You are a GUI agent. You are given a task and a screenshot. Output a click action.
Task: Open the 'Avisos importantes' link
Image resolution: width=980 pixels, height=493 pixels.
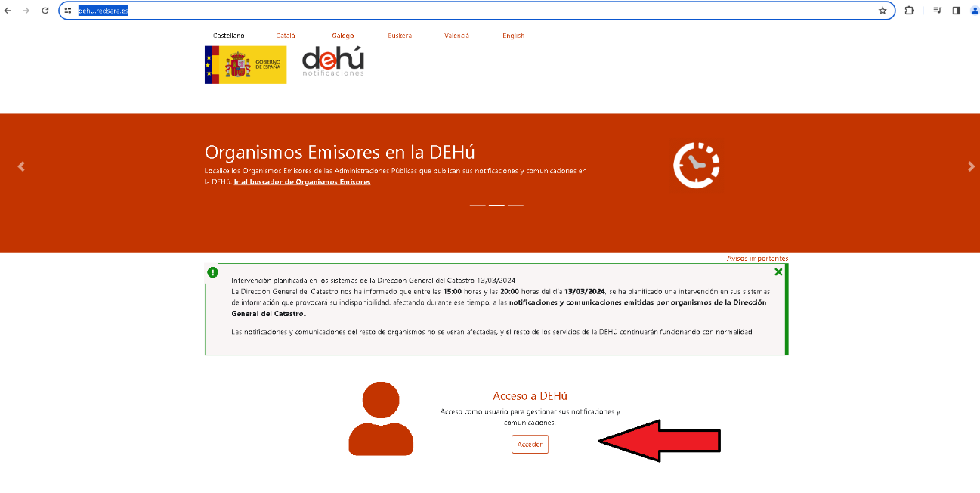point(757,259)
